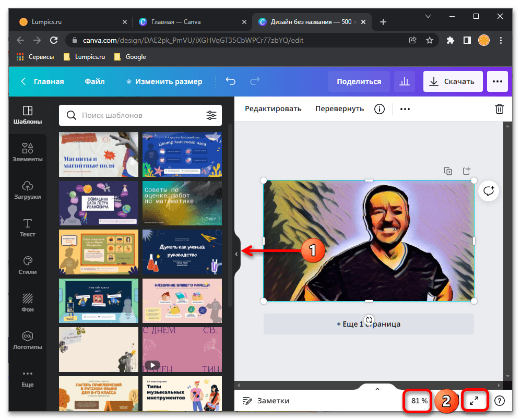Collapse the templates side panel
The image size is (521, 420).
pos(236,254)
